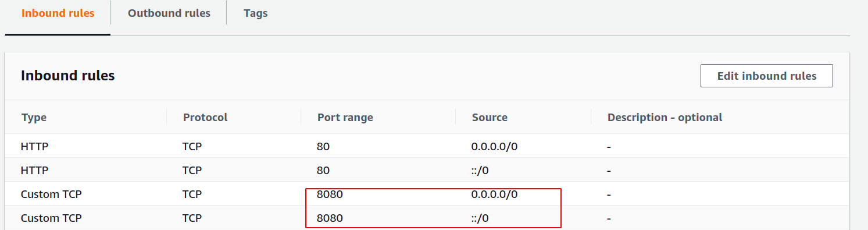Click HTTP type in the ::/0 port 80 row
The width and height of the screenshot is (868, 230).
click(34, 171)
